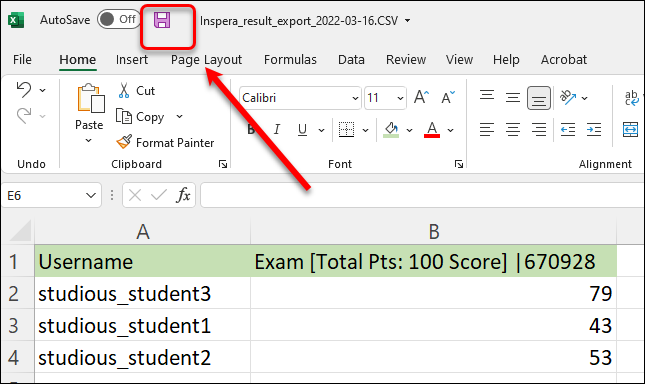Click the Format Painter brush
The image size is (645, 384).
click(x=124, y=142)
